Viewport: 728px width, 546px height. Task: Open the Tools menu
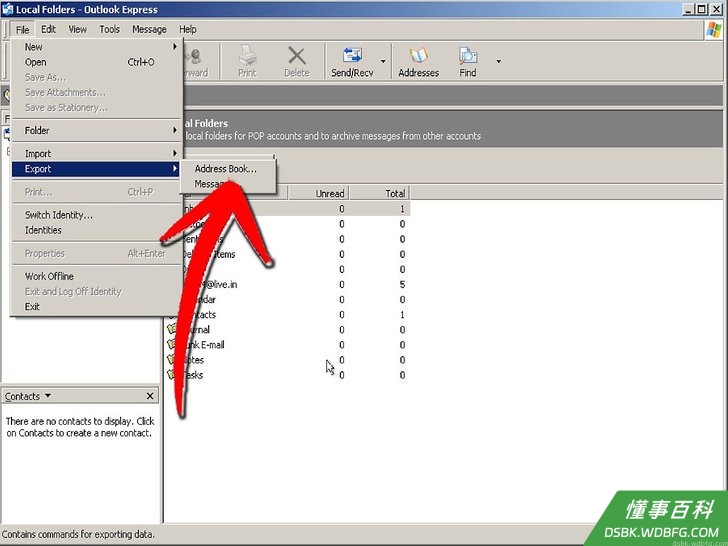[x=110, y=29]
